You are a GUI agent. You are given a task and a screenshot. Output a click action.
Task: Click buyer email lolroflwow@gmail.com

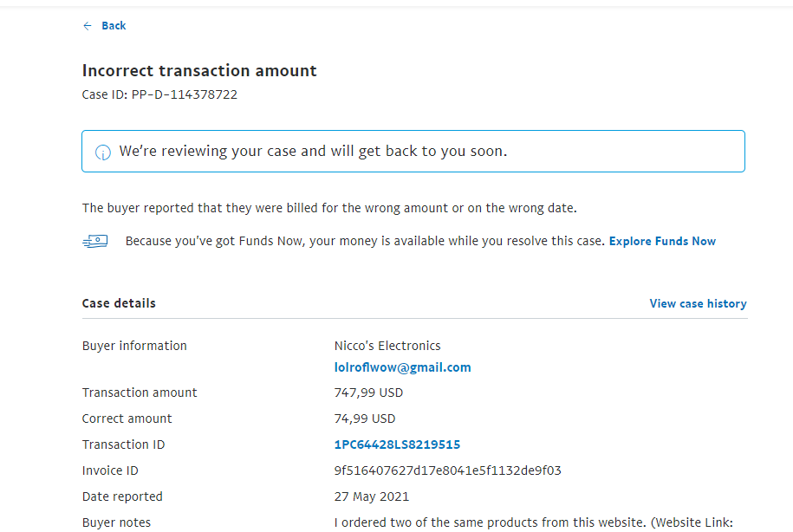click(x=402, y=367)
